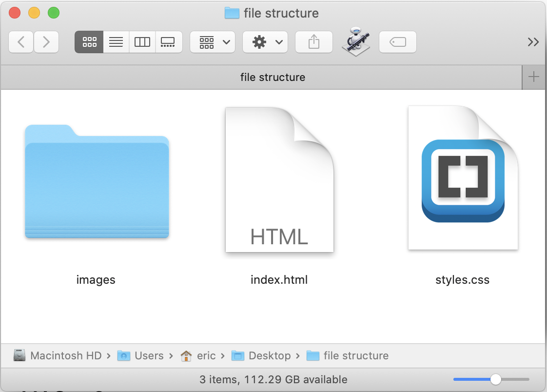Minimize the window with yellow button
Image resolution: width=547 pixels, height=392 pixels.
pyautogui.click(x=34, y=13)
